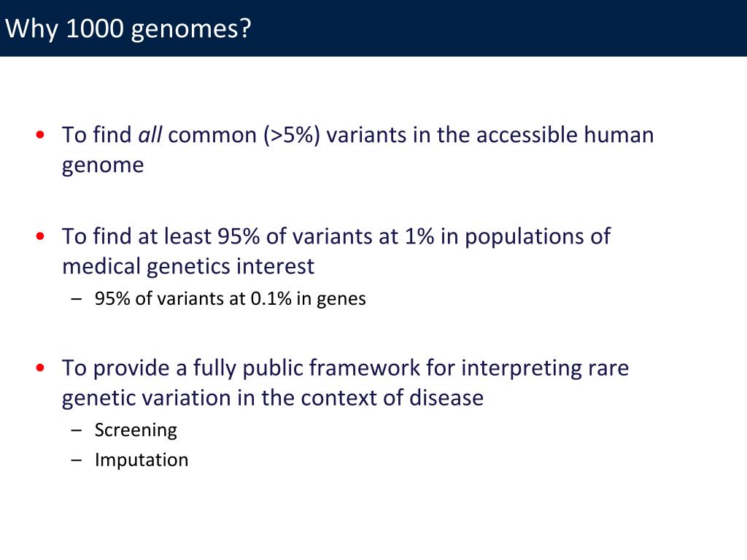The width and height of the screenshot is (747, 560).
Task: Click the 'Screening' sub-bullet
Action: coord(136,430)
